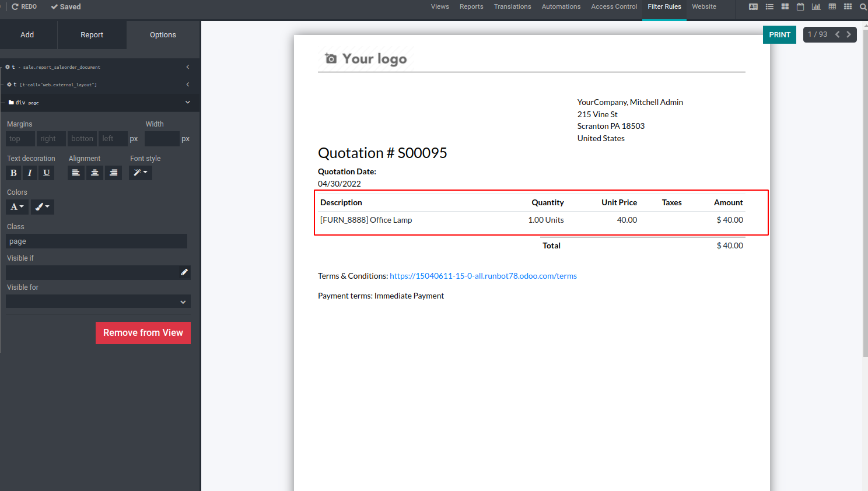Collapse sale.report_saleorder_document node arrow

click(188, 67)
